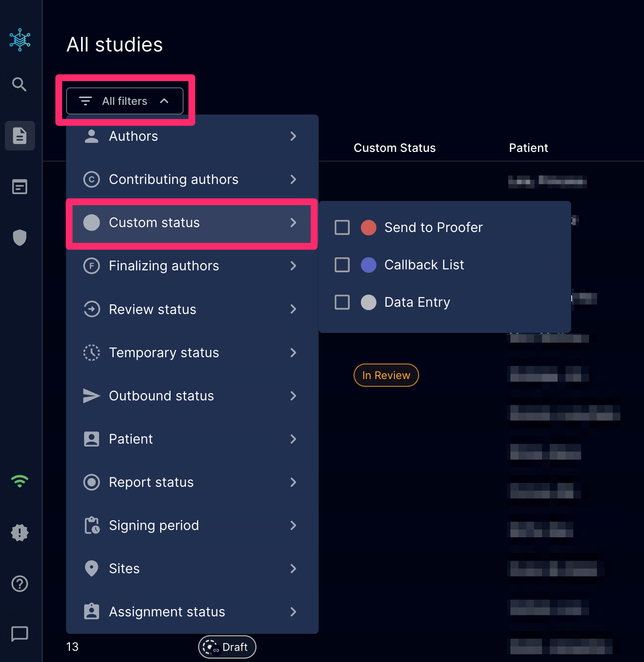
Task: Open the shield icon in sidebar
Action: click(x=19, y=237)
